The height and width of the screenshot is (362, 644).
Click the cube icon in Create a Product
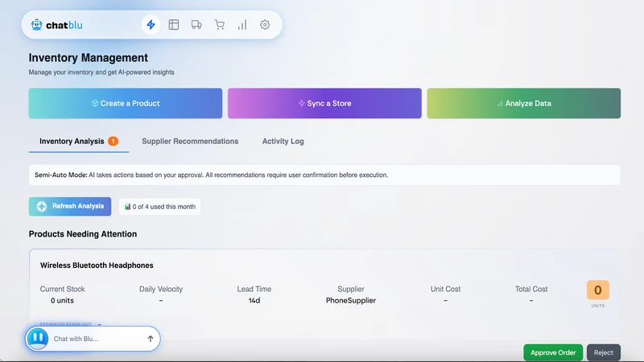(95, 104)
